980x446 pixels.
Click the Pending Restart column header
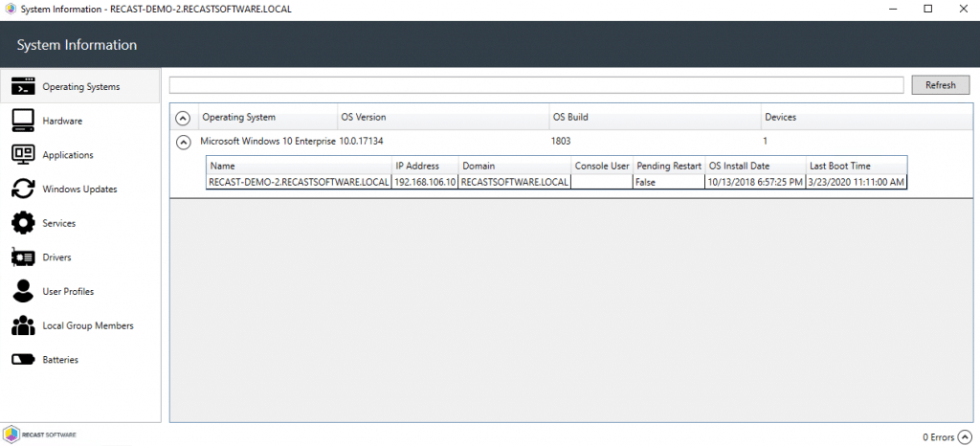coord(669,167)
